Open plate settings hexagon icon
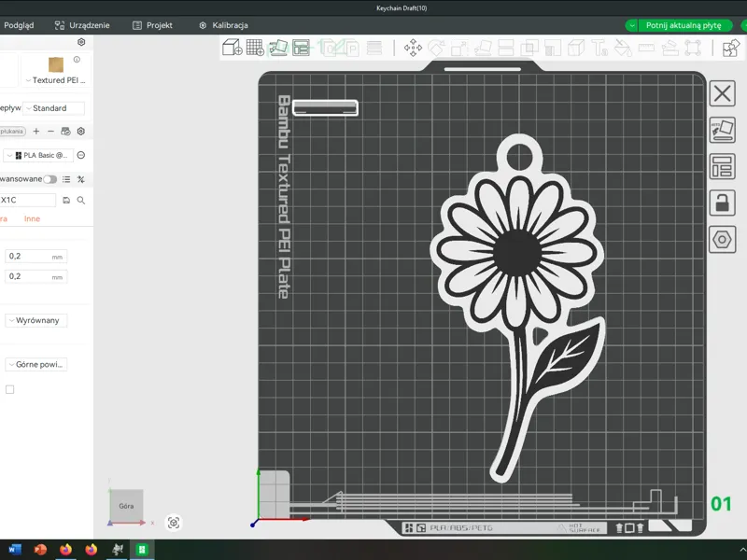Screen dimensions: 747x560 pos(722,240)
